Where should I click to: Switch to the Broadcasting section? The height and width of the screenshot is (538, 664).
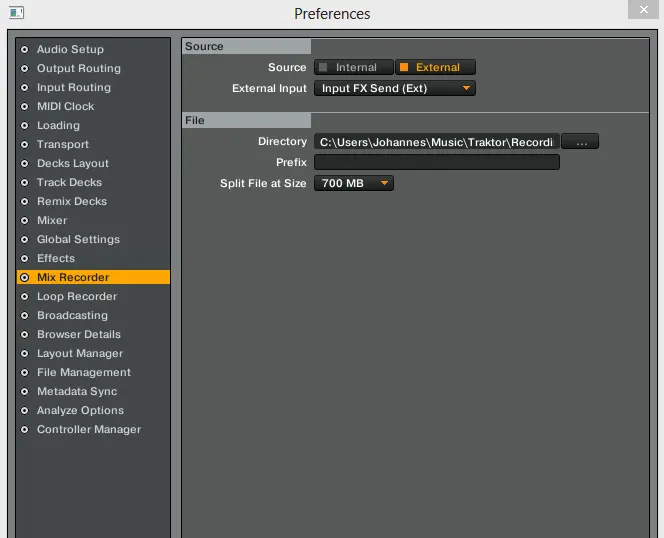(72, 315)
